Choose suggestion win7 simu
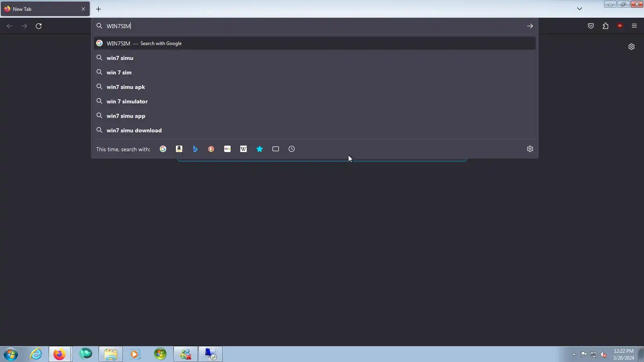644x362 pixels. pyautogui.click(x=315, y=58)
